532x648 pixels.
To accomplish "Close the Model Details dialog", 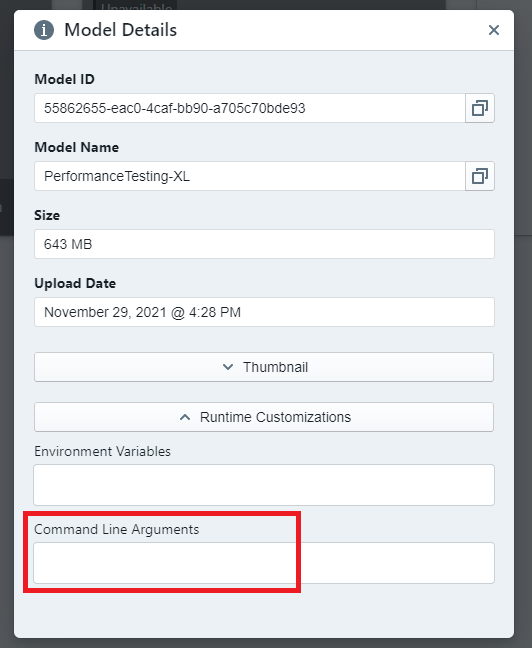I will coord(494,30).
